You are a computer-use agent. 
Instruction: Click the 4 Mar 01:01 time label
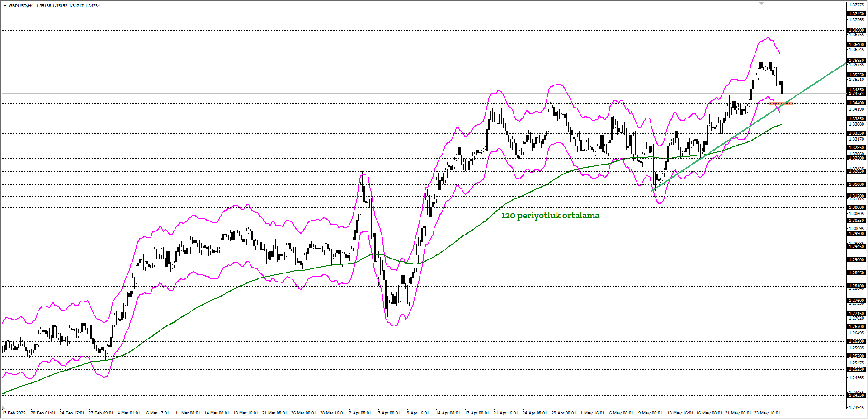tap(129, 413)
